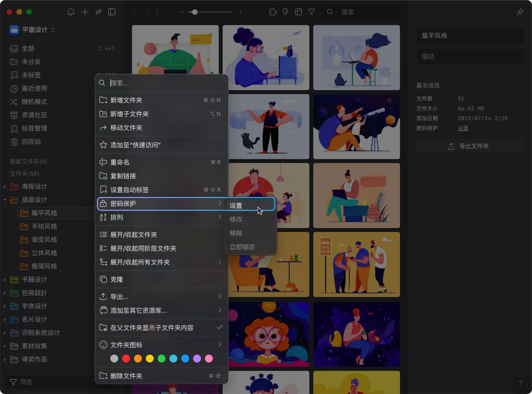Expand the 书籍设计 folder arrow
Image resolution: width=532 pixels, height=394 pixels.
(5, 280)
